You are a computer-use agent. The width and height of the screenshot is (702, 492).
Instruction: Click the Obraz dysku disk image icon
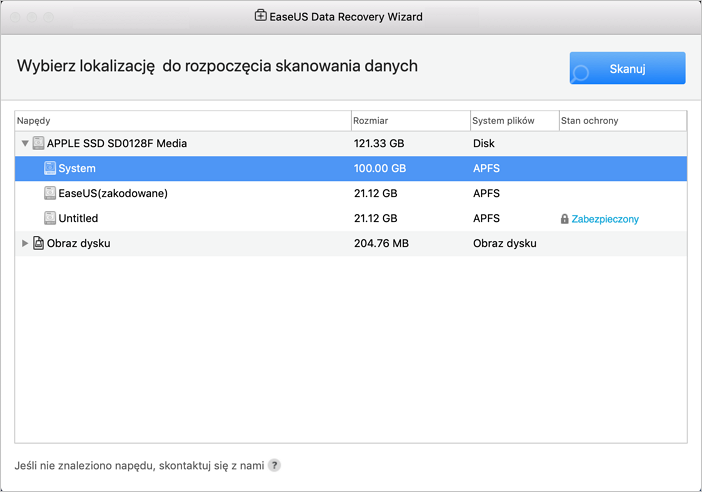[39, 243]
